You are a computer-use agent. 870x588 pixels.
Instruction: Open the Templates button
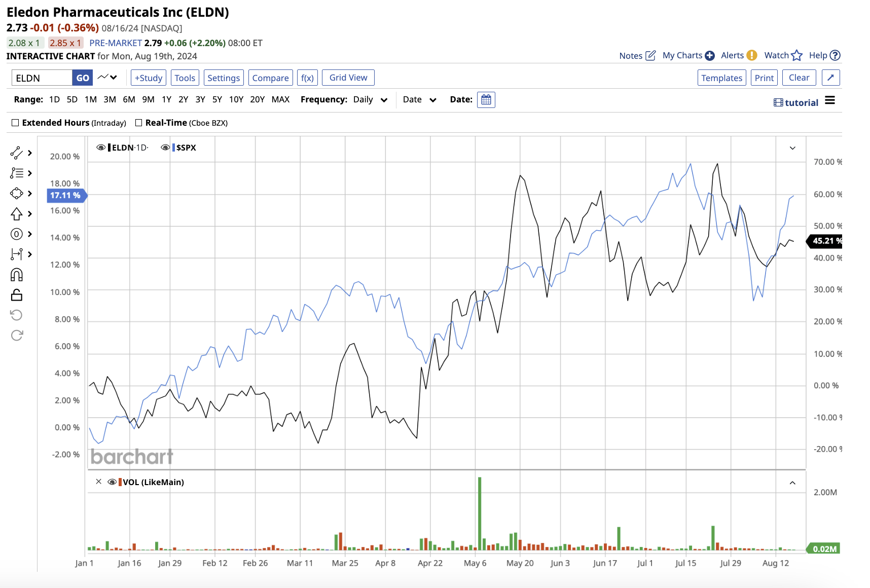point(722,78)
